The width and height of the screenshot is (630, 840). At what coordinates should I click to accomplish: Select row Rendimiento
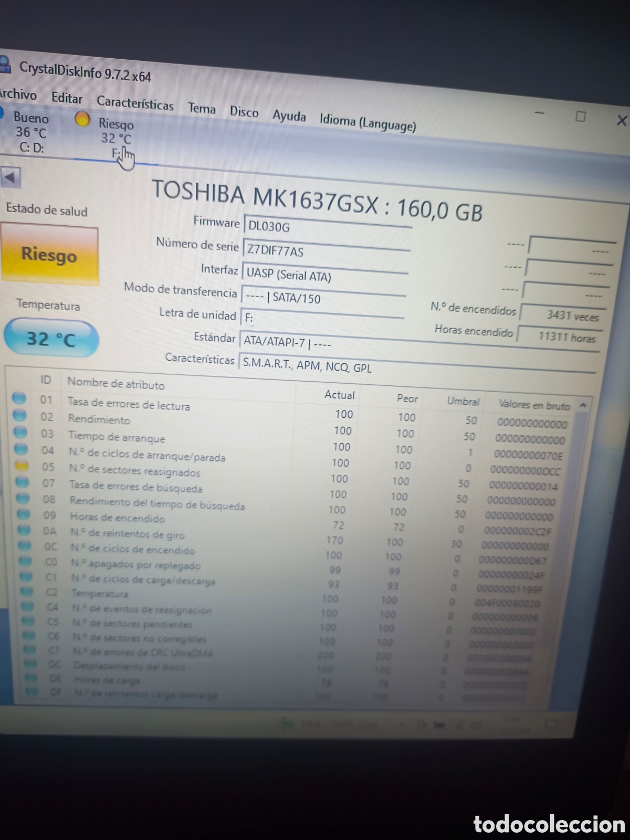pos(290,428)
